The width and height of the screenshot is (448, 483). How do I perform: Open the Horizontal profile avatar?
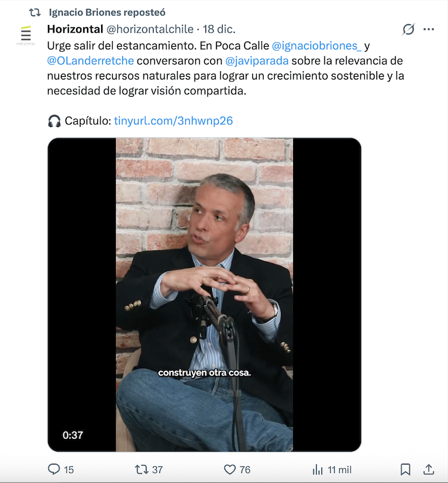(26, 35)
